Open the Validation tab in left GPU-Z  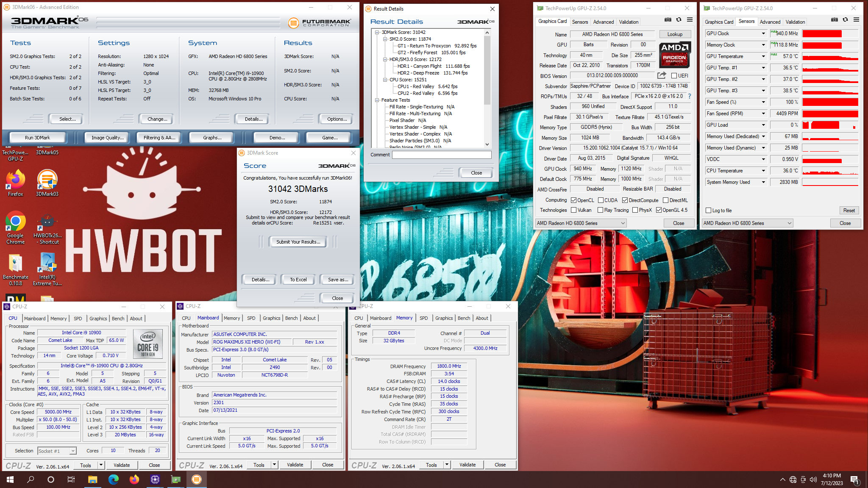tap(629, 22)
